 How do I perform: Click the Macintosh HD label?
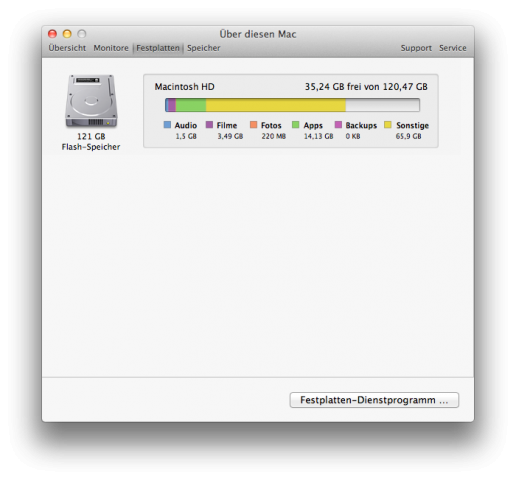click(x=184, y=87)
